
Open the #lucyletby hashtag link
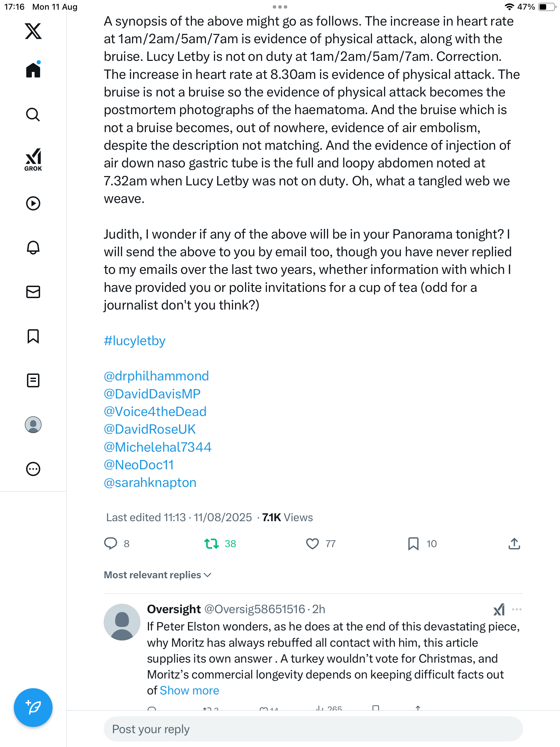pos(134,341)
